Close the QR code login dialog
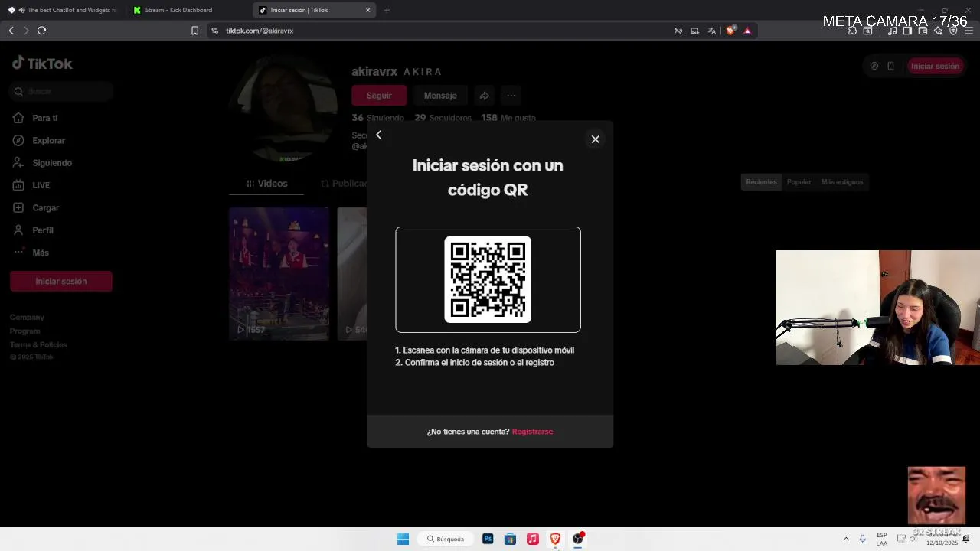The height and width of the screenshot is (551, 980). pos(595,139)
